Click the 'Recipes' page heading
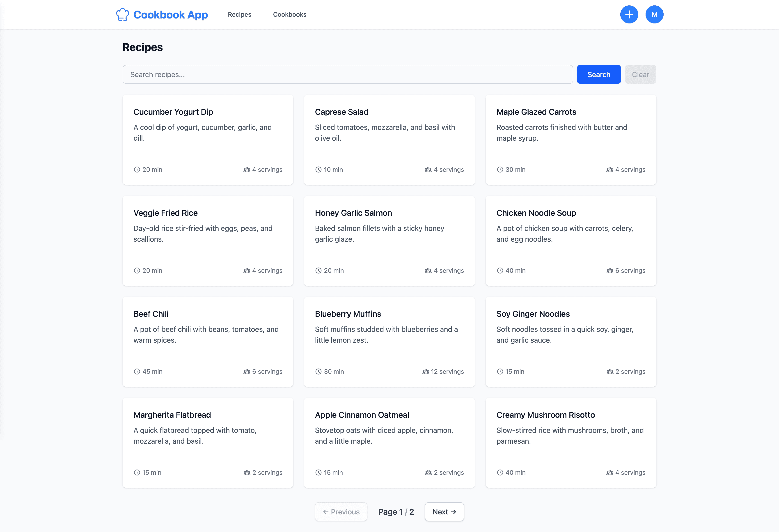 [x=142, y=47]
